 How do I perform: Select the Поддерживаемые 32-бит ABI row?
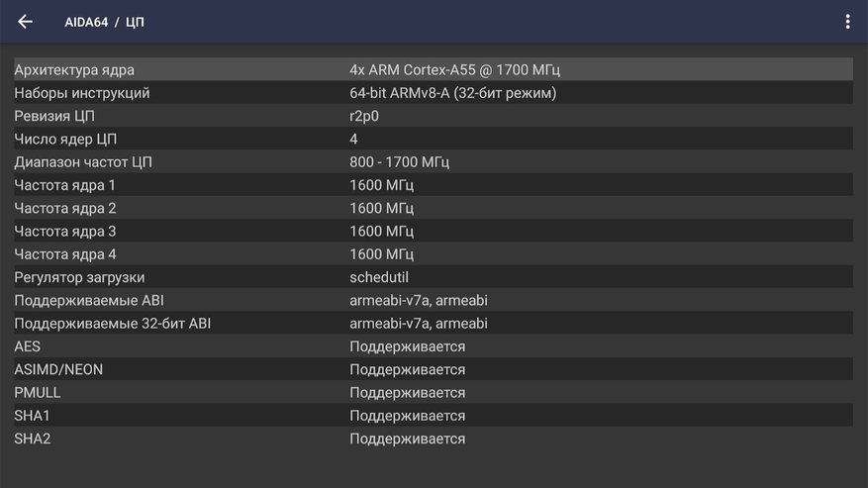coord(433,324)
